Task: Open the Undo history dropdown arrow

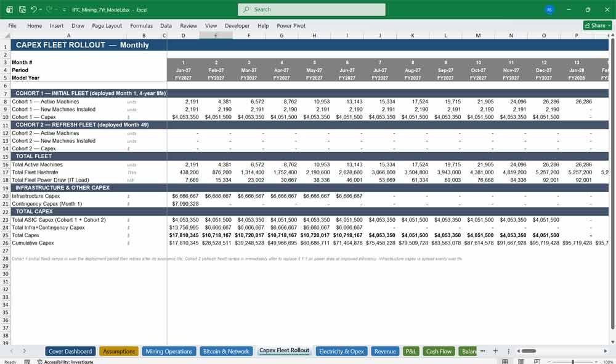Action: [x=41, y=9]
